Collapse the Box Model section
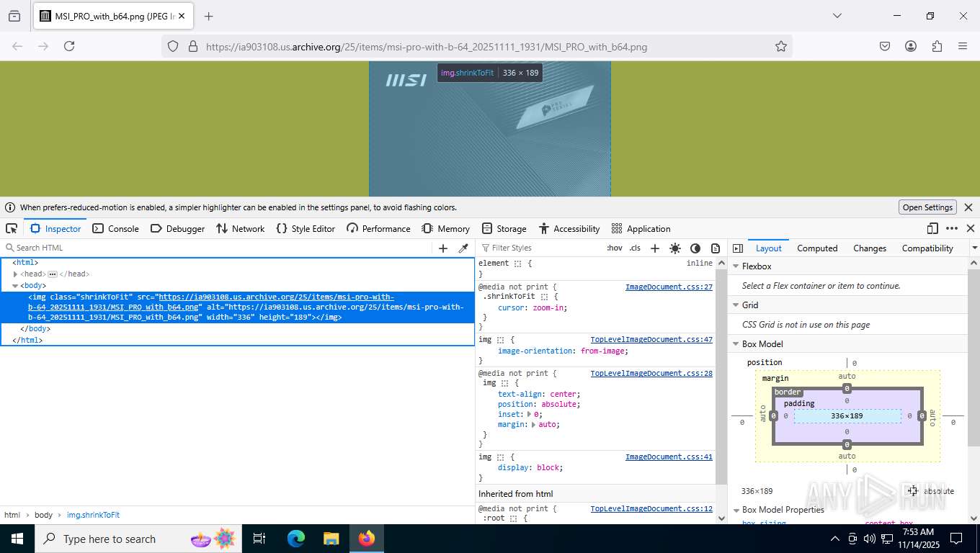Image resolution: width=980 pixels, height=553 pixels. 736,344
